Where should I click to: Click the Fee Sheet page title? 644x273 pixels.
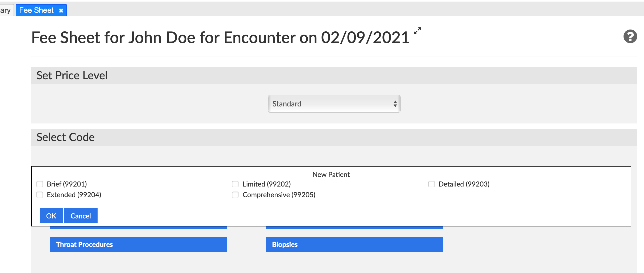pos(220,38)
